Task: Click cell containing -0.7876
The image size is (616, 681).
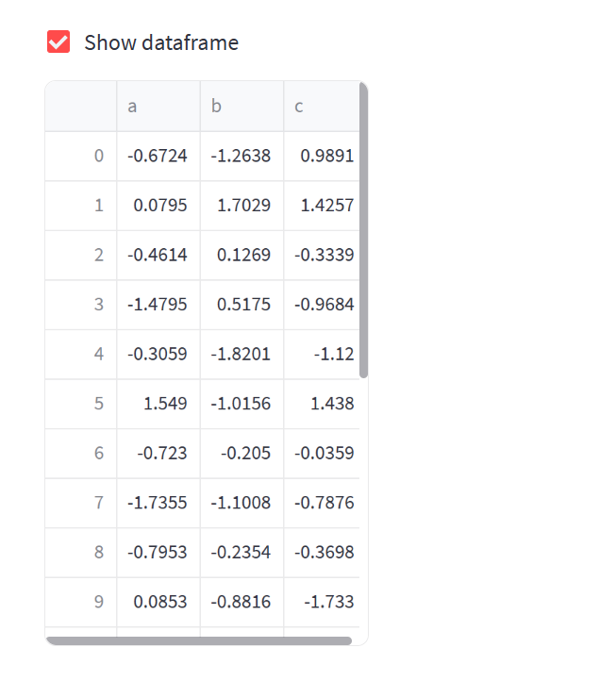Action: pyautogui.click(x=323, y=503)
